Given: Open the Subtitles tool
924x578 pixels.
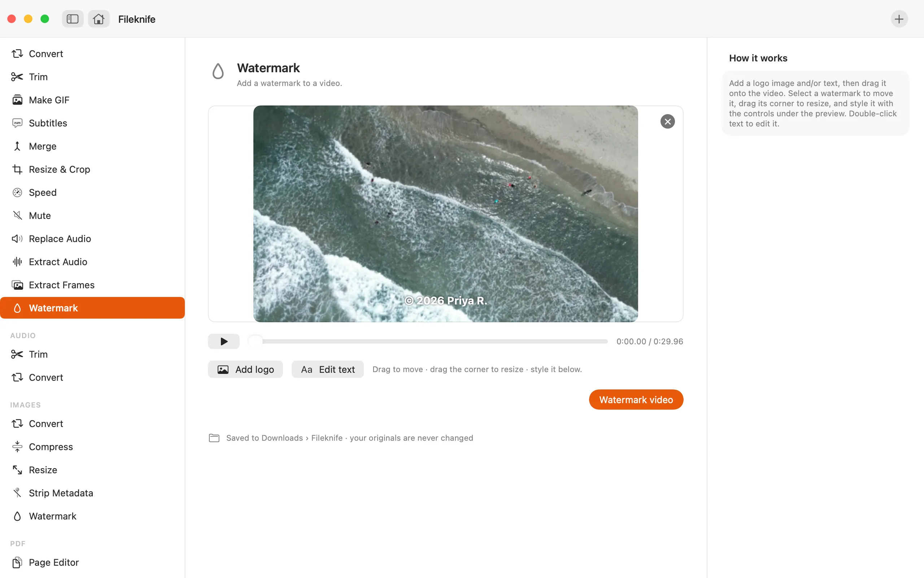Looking at the screenshot, I should click(x=92, y=123).
